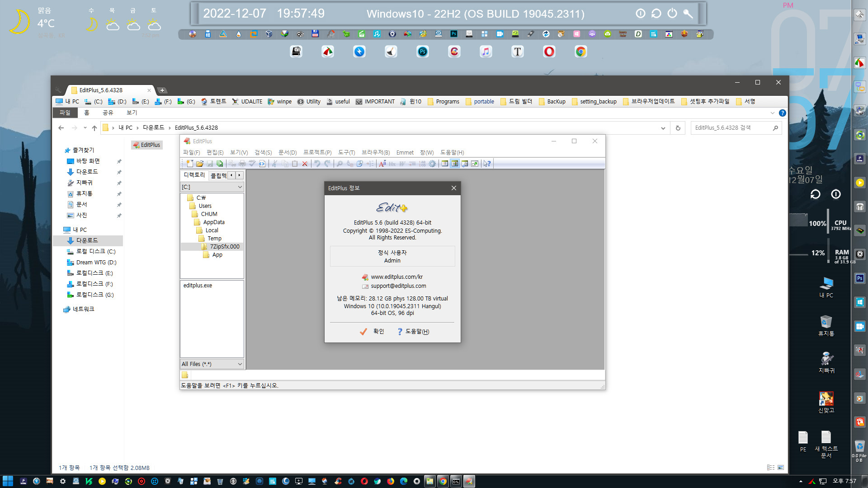Viewport: 868px width, 488px height.
Task: Open the 보기 tab in Explorer ribbon
Action: (x=132, y=113)
